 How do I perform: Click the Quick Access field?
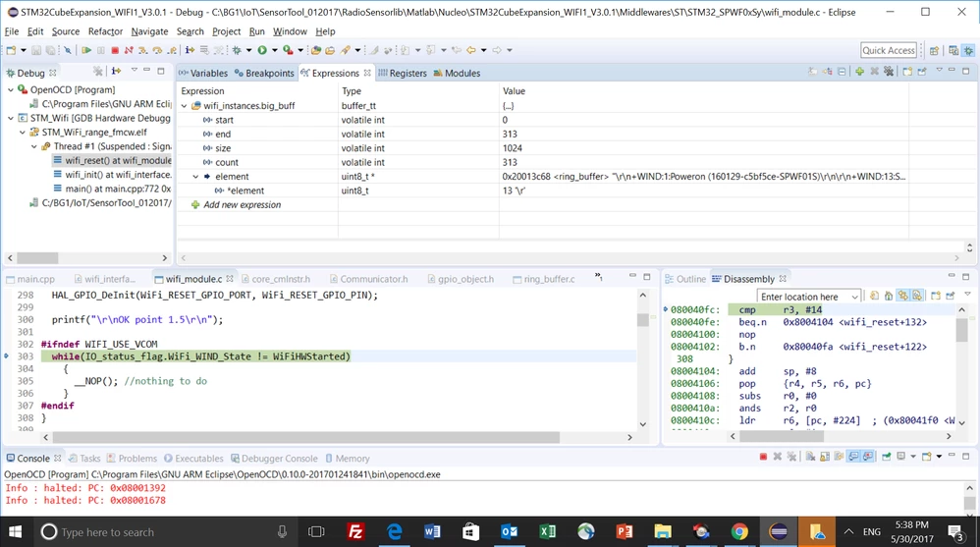click(x=889, y=51)
